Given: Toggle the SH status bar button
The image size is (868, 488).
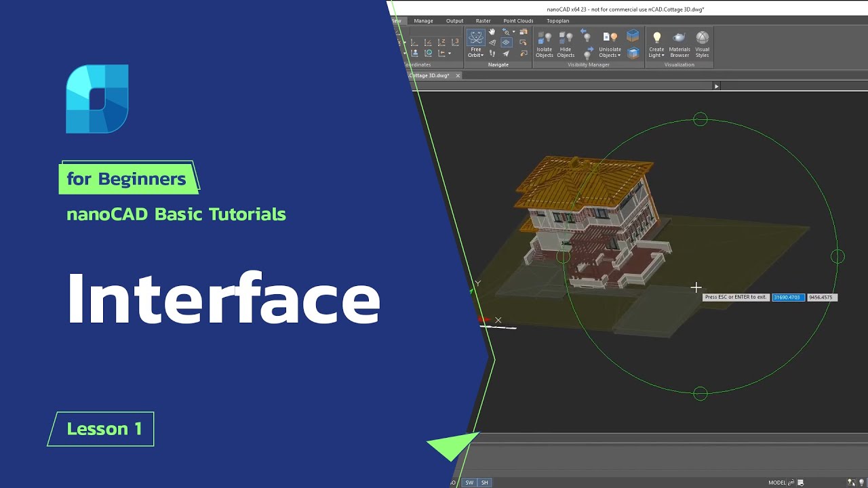Looking at the screenshot, I should pyautogui.click(x=484, y=483).
